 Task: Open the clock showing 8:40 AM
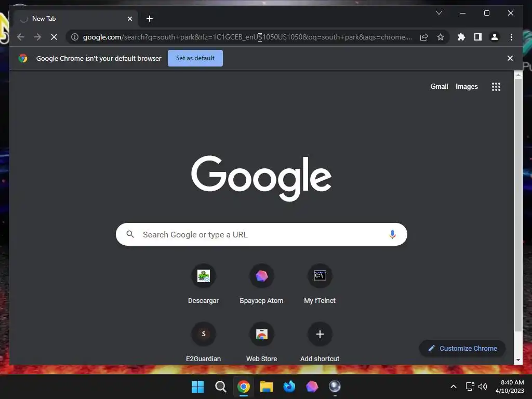tap(510, 387)
